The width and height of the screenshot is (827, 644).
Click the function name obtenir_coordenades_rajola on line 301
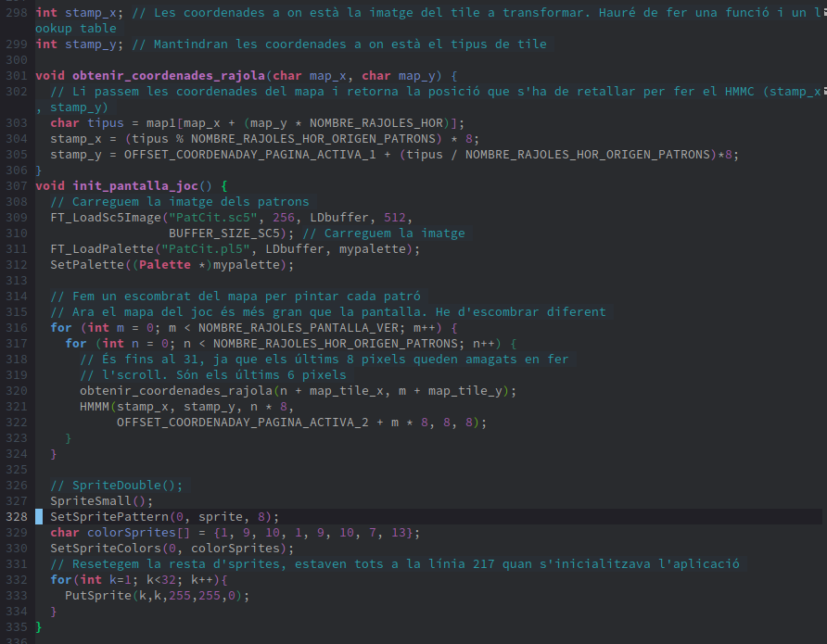[169, 76]
